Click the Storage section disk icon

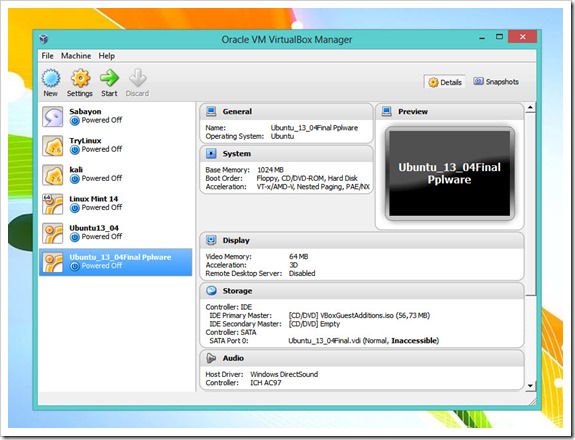pyautogui.click(x=211, y=291)
